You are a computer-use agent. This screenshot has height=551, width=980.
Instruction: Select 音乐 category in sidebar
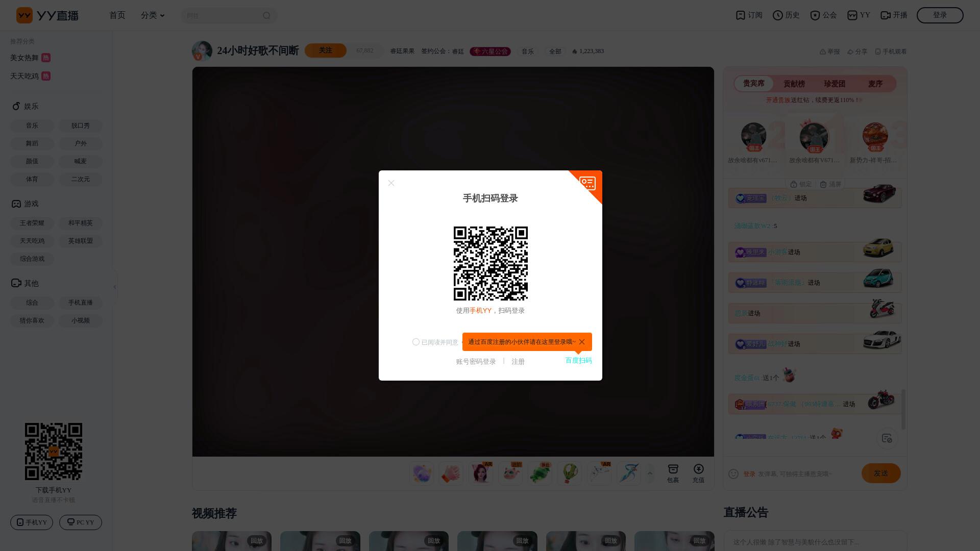coord(32,126)
